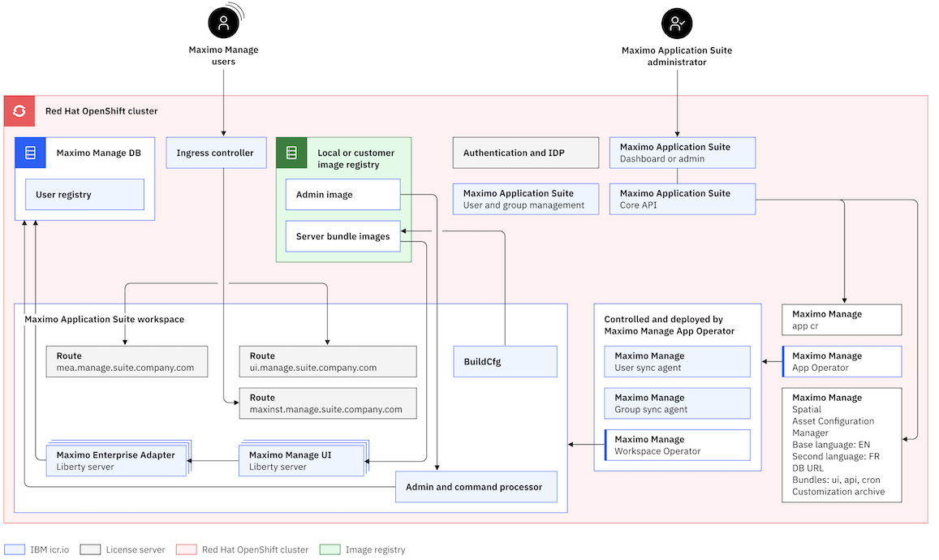Click the Maximo Manage app cr box
Screen dimensions: 939x560
pos(842,320)
